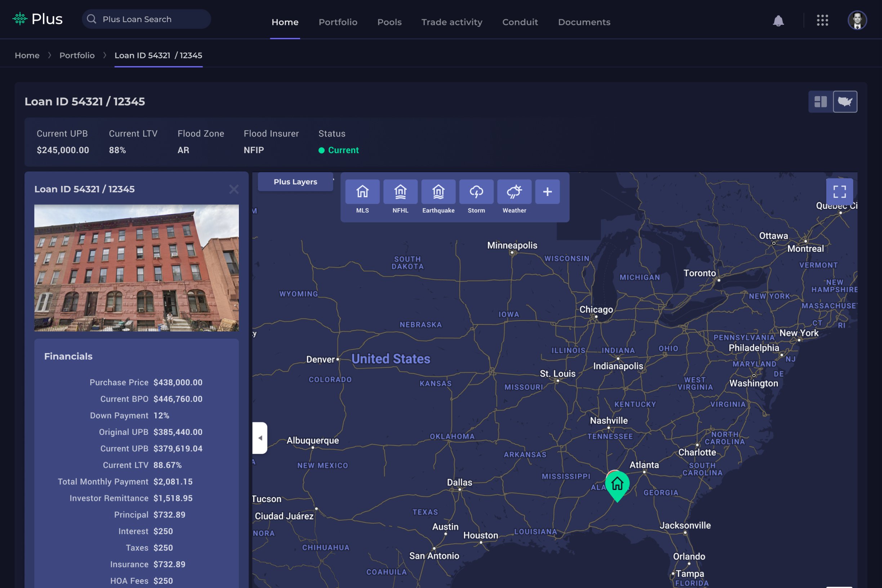882x588 pixels.
Task: Click the Plus Loan Search field
Action: pos(146,19)
